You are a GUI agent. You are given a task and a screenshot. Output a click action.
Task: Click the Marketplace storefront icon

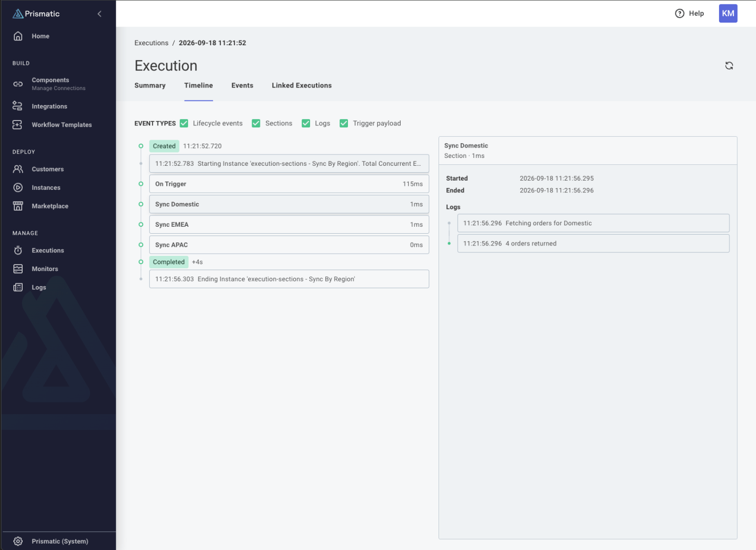click(18, 206)
